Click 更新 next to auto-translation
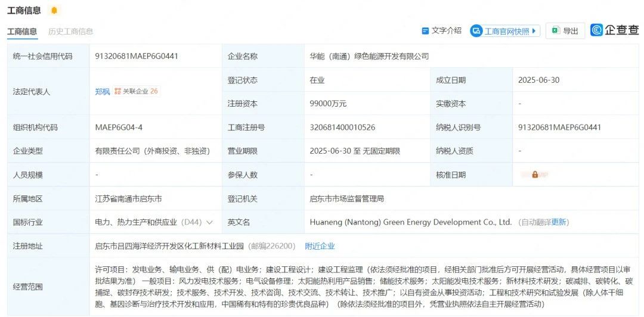 (x=559, y=222)
